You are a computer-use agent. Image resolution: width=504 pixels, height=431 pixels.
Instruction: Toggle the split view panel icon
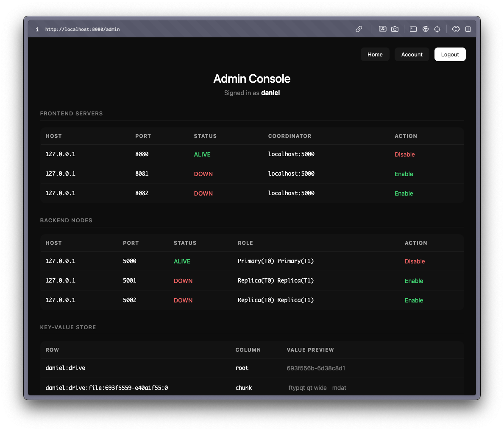point(468,29)
